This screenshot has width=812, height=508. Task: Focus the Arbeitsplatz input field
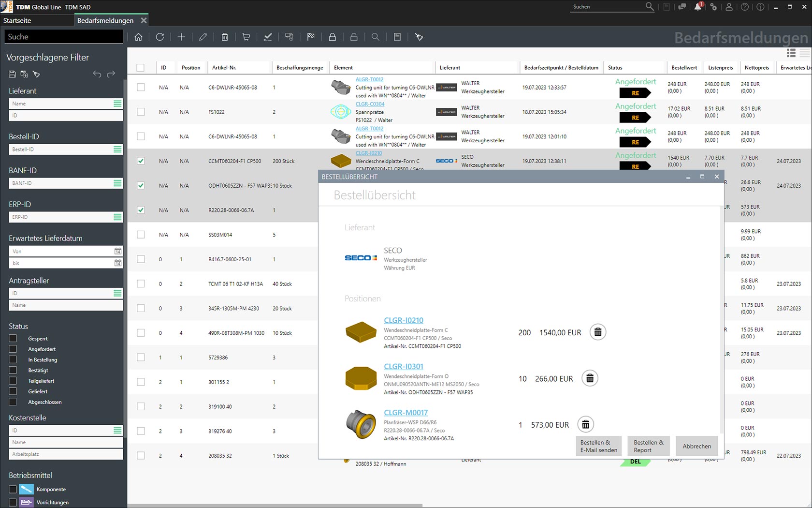[66, 454]
